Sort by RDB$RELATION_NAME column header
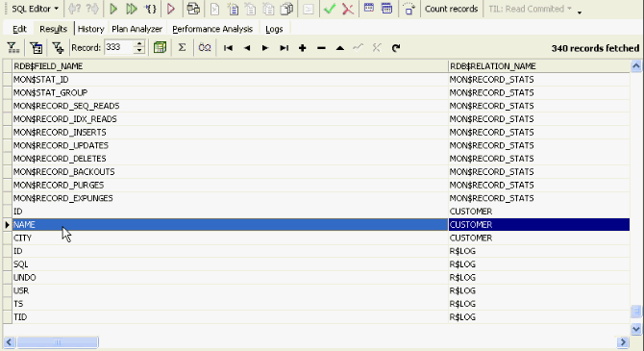Image resolution: width=644 pixels, height=351 pixels. (x=539, y=66)
